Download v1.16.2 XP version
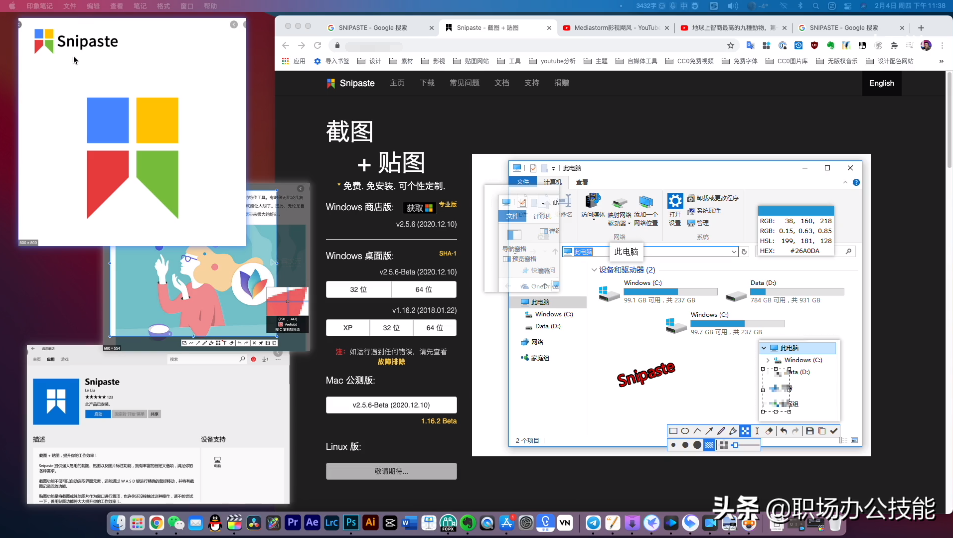This screenshot has height=538, width=953. pyautogui.click(x=348, y=328)
